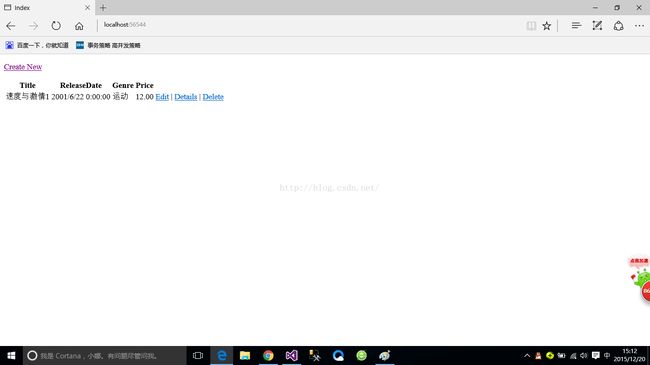650x365 pixels.
Task: Select the ReleaseDate column header
Action: 81,85
